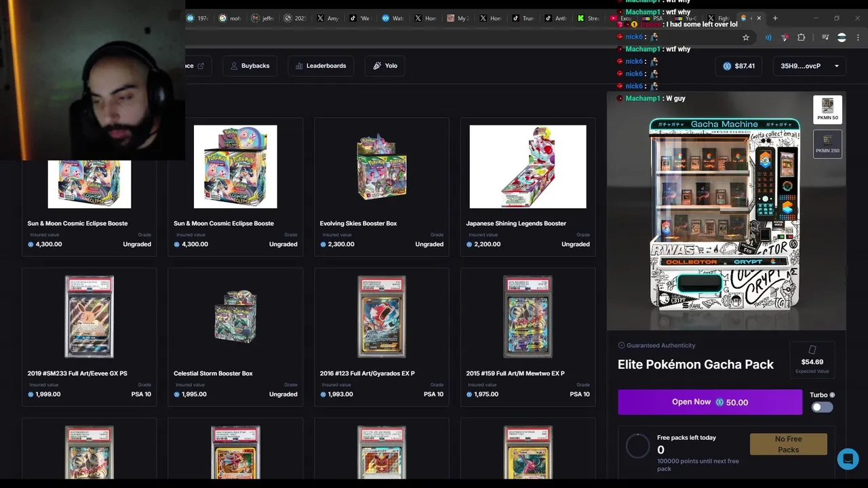Open the Cosmic Eclipse box priced 4,300.00, second card
This screenshot has width=868, height=488.
tap(235, 167)
